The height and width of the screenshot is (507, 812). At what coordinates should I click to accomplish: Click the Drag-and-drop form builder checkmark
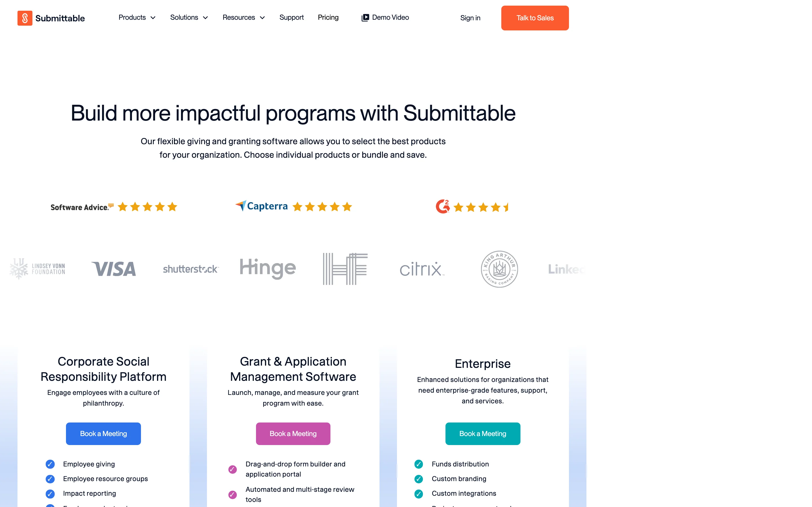233,469
